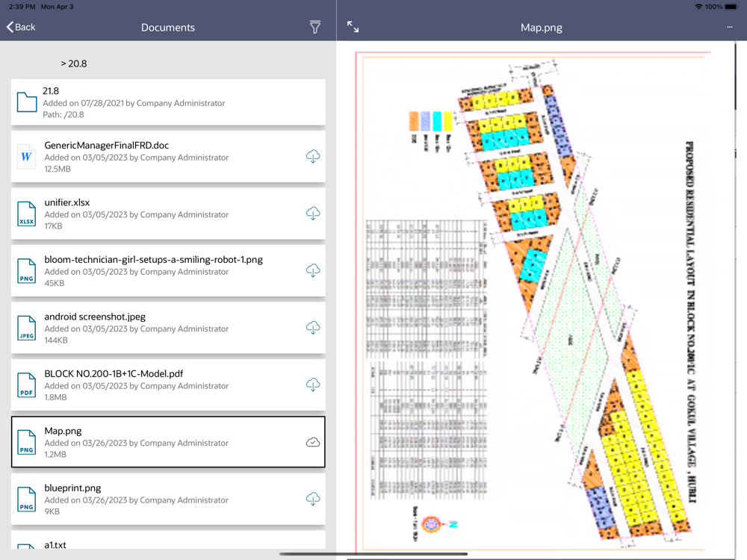Click the preview pane vertical scrollbar
Screen dimensions: 747x560
735,76
